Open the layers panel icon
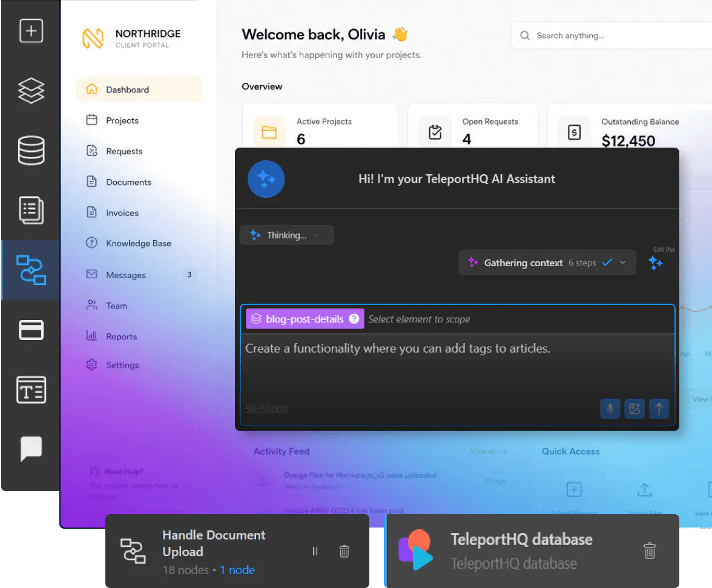 click(31, 91)
